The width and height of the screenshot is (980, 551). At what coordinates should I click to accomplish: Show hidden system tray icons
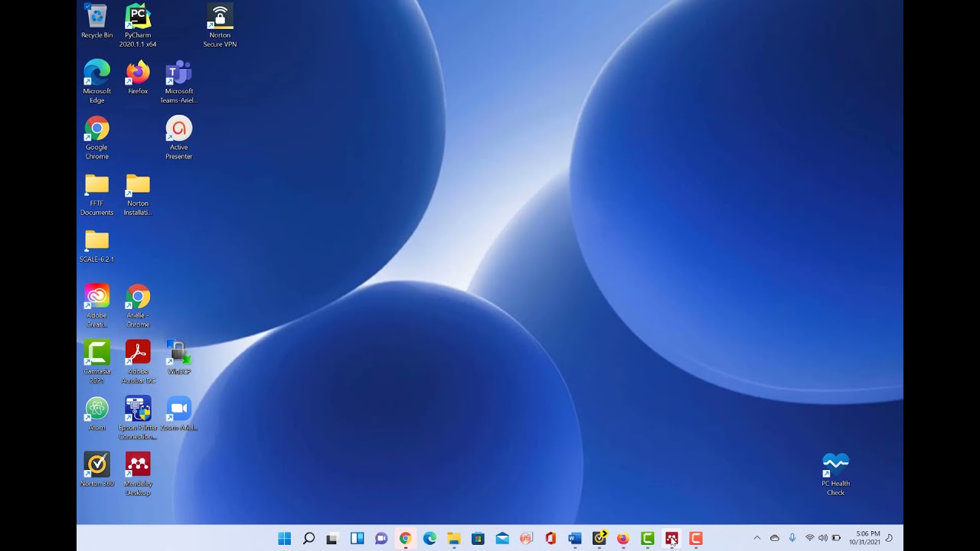click(757, 539)
